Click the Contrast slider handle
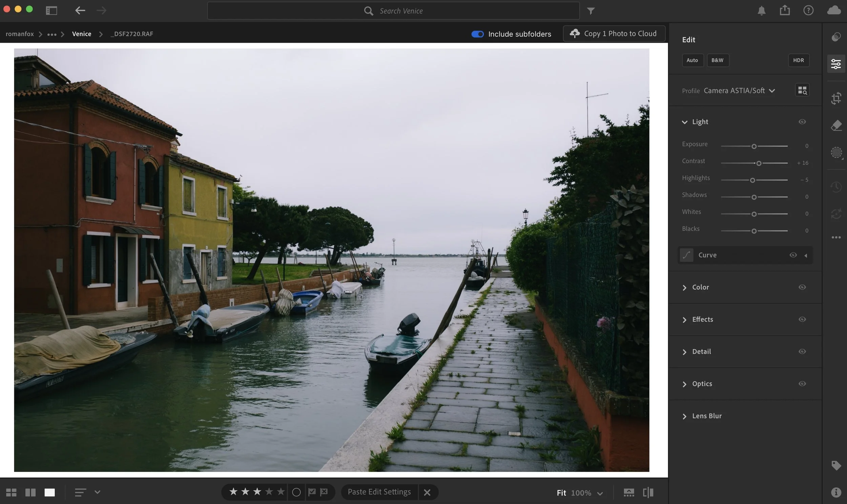The image size is (847, 504). (758, 163)
